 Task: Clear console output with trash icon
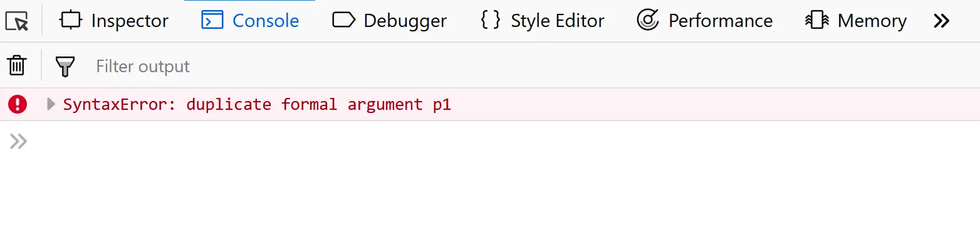(x=17, y=66)
